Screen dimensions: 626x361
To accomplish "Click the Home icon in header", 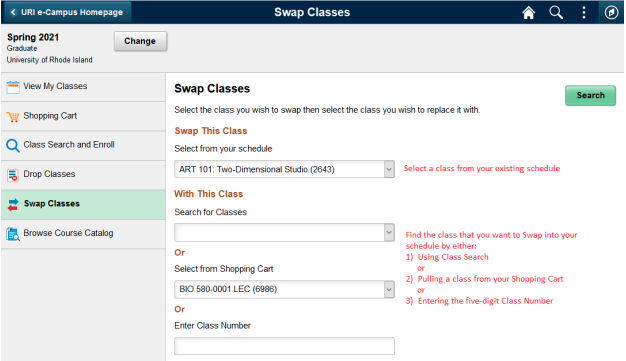I will (x=528, y=13).
